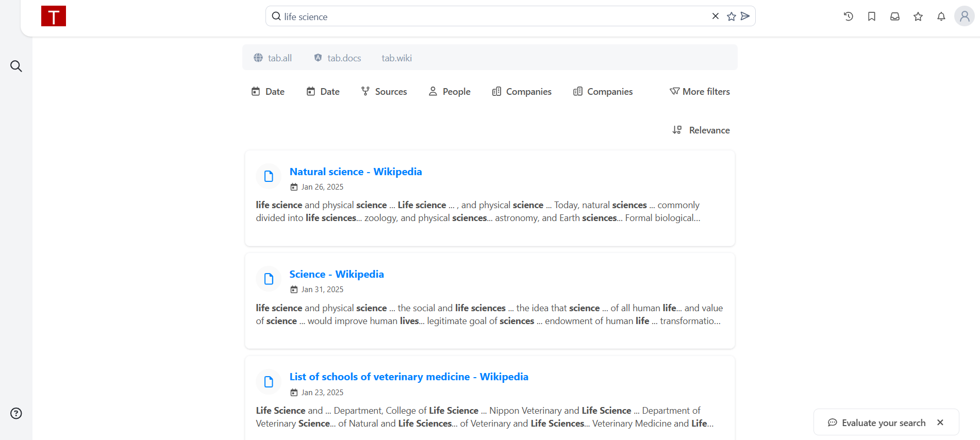This screenshot has width=980, height=440.
Task: Open inbox tray icon in top bar
Action: click(x=895, y=16)
